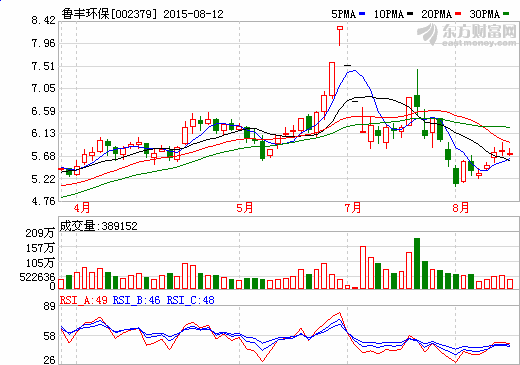Click the highest candlestick near 8.42

[340, 36]
